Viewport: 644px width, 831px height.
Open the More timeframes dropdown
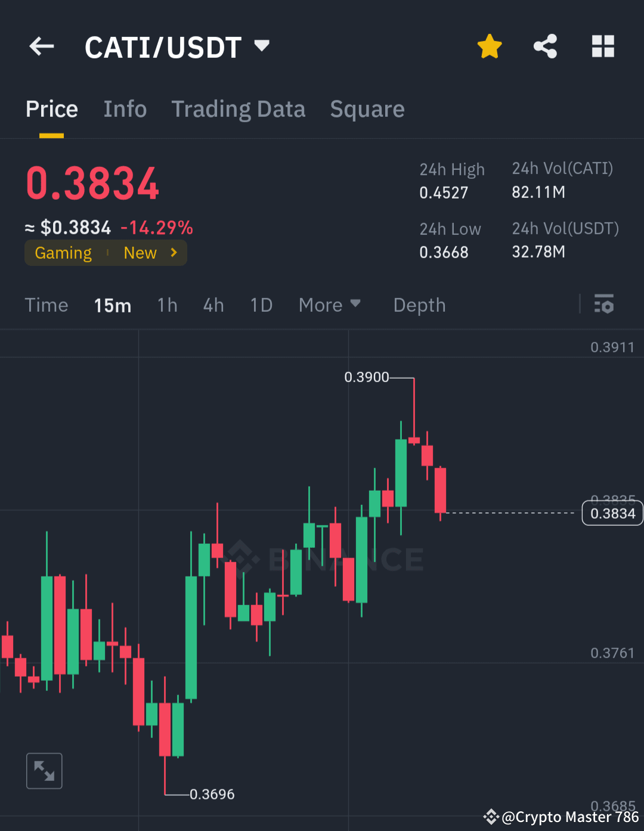[330, 305]
